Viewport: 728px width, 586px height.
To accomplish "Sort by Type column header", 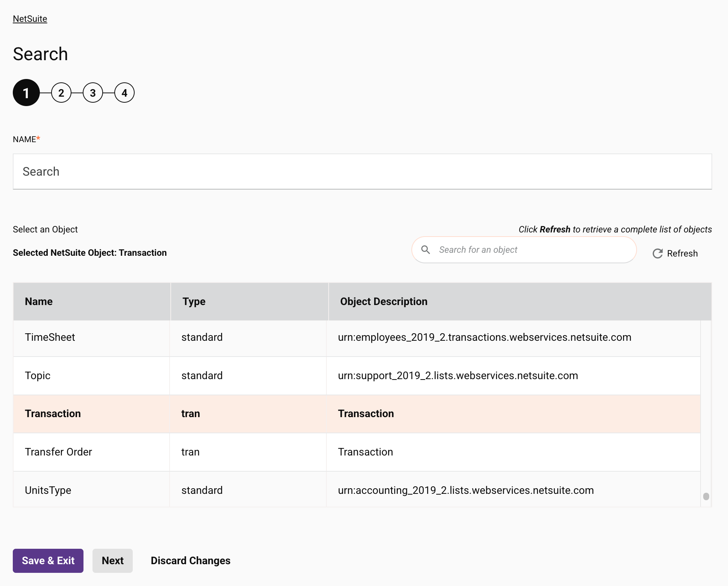I will (250, 302).
